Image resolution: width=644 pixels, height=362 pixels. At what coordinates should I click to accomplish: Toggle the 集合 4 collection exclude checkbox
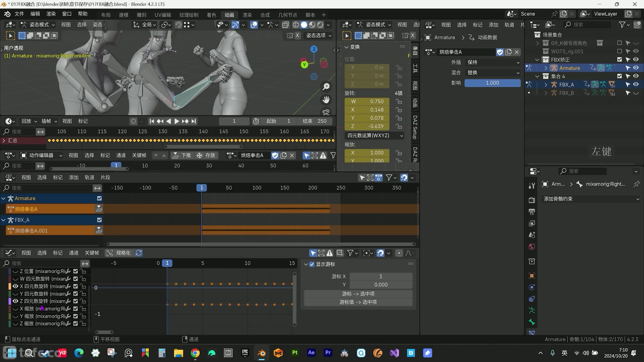[x=619, y=76]
